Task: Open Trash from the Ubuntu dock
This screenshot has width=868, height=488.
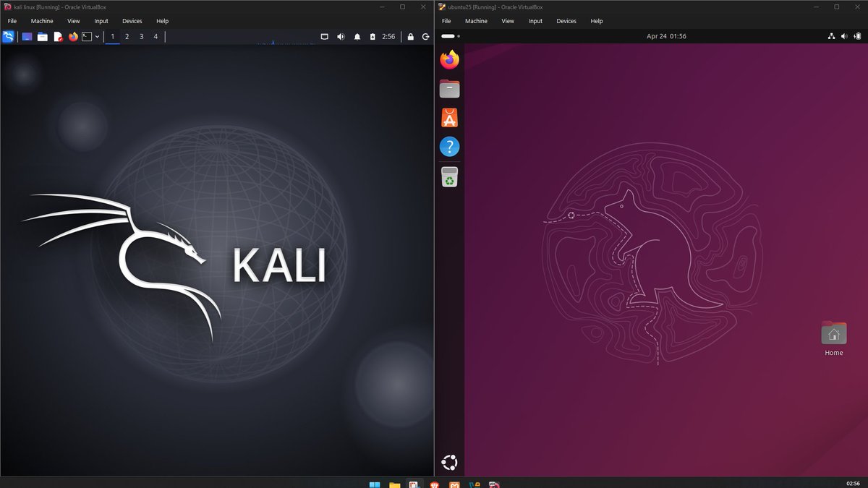Action: (449, 177)
